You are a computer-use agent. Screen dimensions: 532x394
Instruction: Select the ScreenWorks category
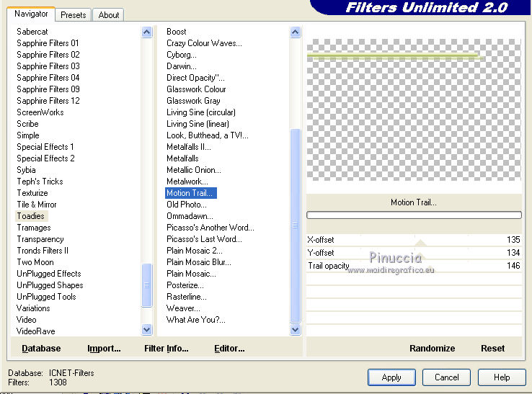click(40, 112)
